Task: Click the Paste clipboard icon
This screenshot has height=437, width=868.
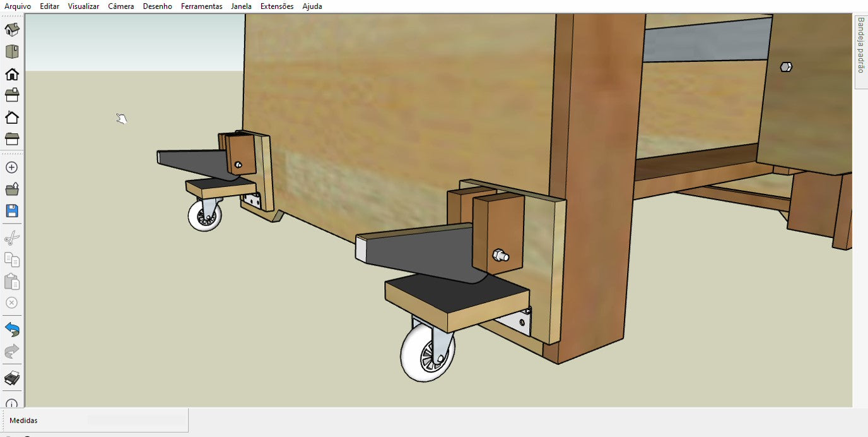Action: [x=12, y=281]
